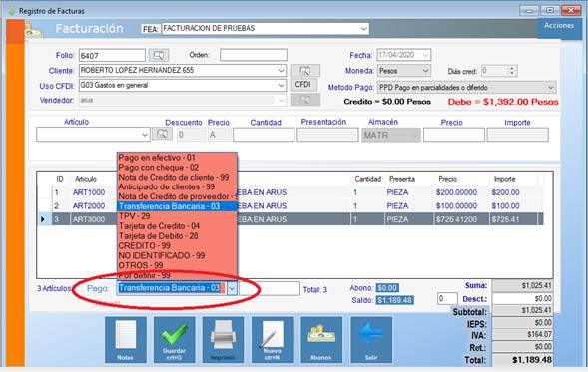The width and height of the screenshot is (588, 372).
Task: Expand Uso CFDI dropdown arrow
Action: point(281,86)
